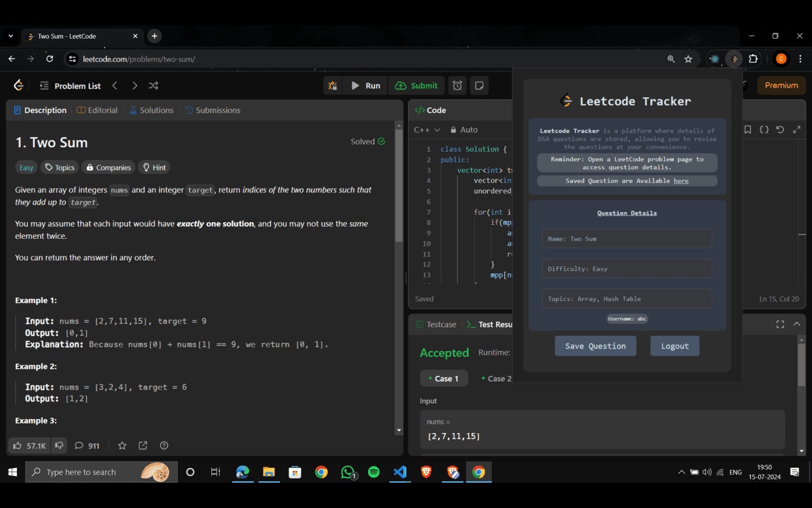Log out of Leetcode Tracker
The width and height of the screenshot is (812, 508).
(675, 346)
